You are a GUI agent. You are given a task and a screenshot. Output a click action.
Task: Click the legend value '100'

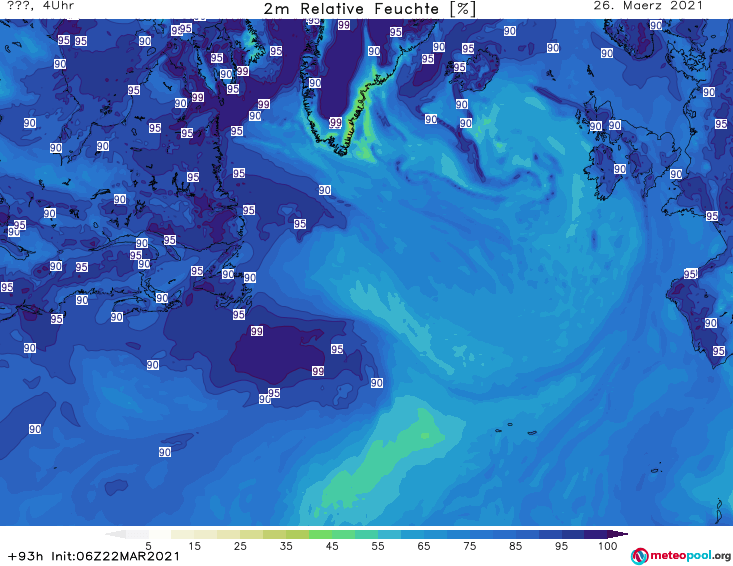608,546
